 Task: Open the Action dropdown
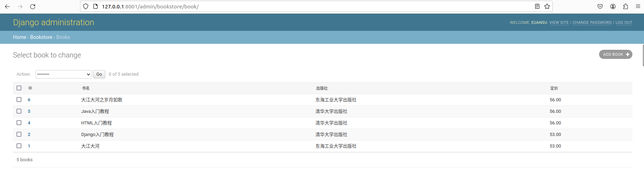coord(64,74)
